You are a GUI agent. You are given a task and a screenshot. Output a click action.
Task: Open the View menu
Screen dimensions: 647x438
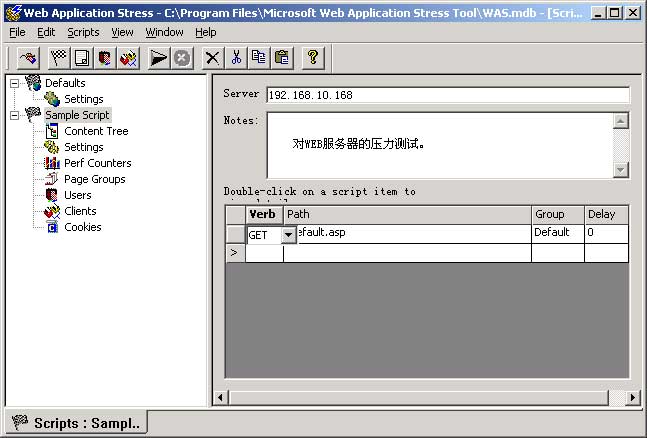(x=122, y=32)
